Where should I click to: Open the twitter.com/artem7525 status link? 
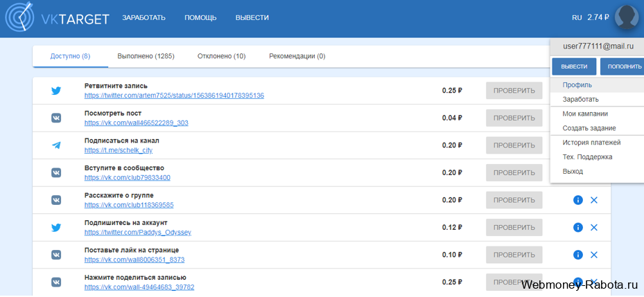[x=174, y=95]
